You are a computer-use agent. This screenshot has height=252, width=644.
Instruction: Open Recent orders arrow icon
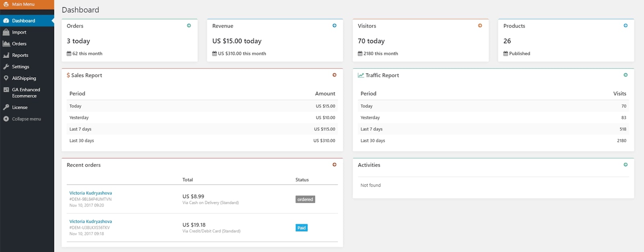tap(334, 165)
